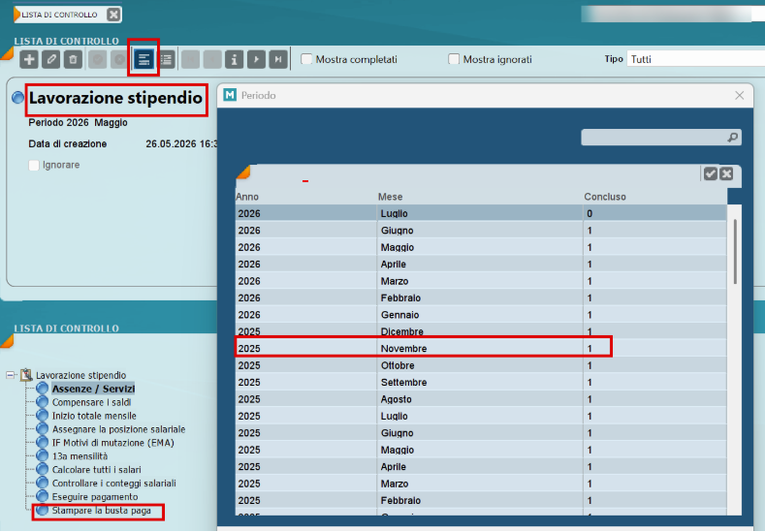
Task: Click the search magnifier in Periodo dialog
Action: tap(732, 138)
